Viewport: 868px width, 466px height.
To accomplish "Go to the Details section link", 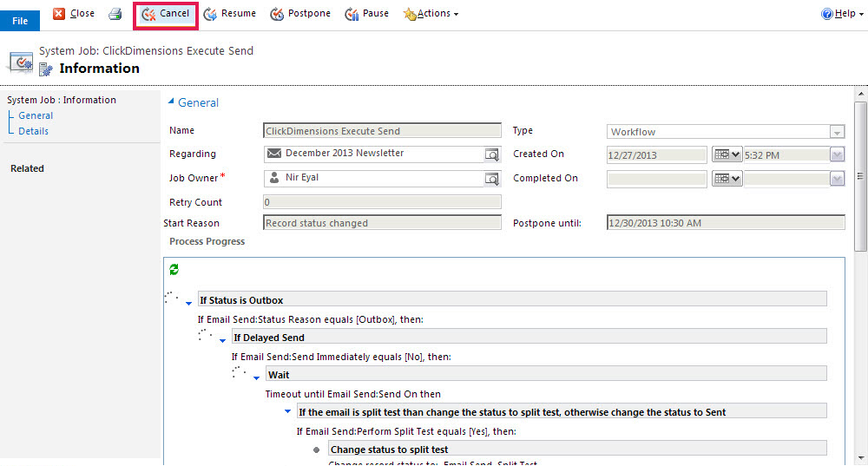I will [33, 131].
